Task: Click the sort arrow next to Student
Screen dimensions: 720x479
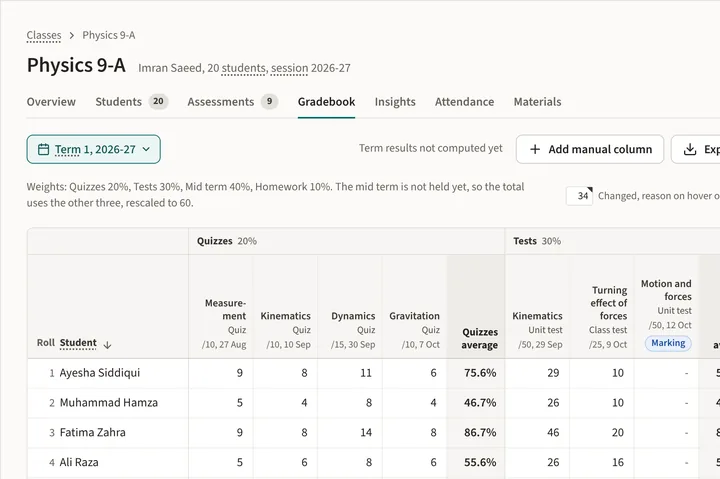Action: pyautogui.click(x=107, y=344)
